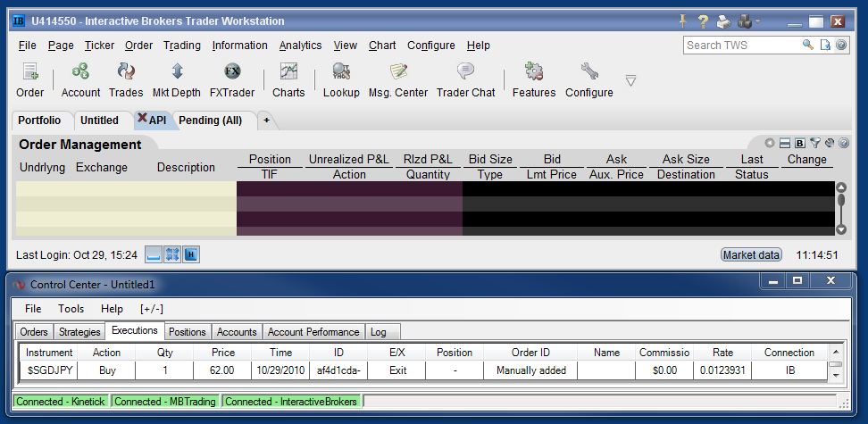Viewport: 868px width, 424px height.
Task: Toggle the [+/-] item in Control Center
Action: [x=152, y=309]
